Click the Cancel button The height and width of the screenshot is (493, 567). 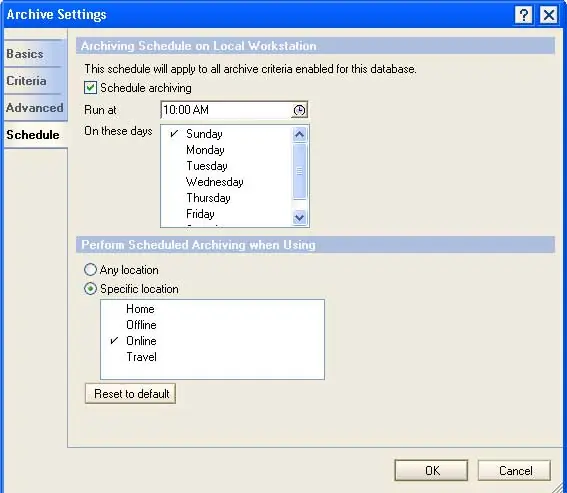515,471
